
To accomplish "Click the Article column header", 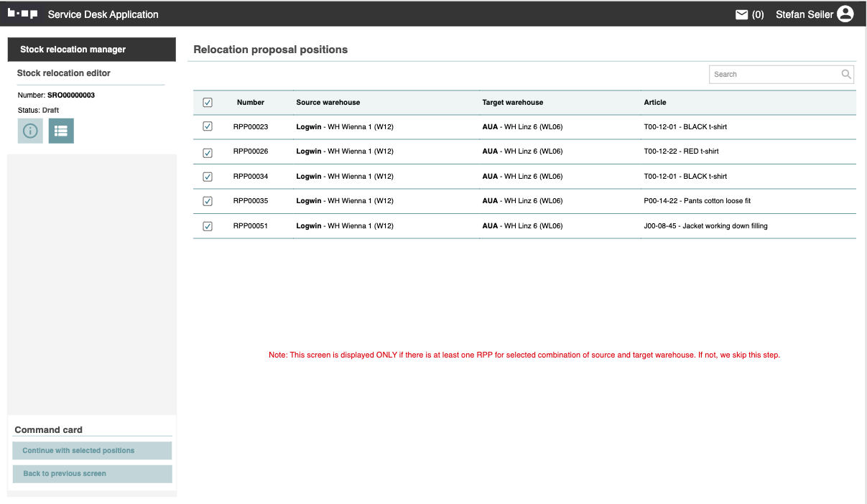I will pos(654,103).
